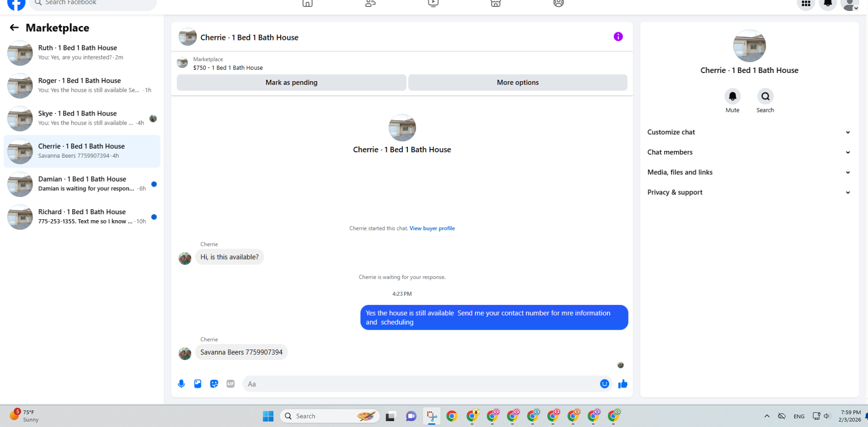Click the Mute bell button in the side panel

[732, 96]
